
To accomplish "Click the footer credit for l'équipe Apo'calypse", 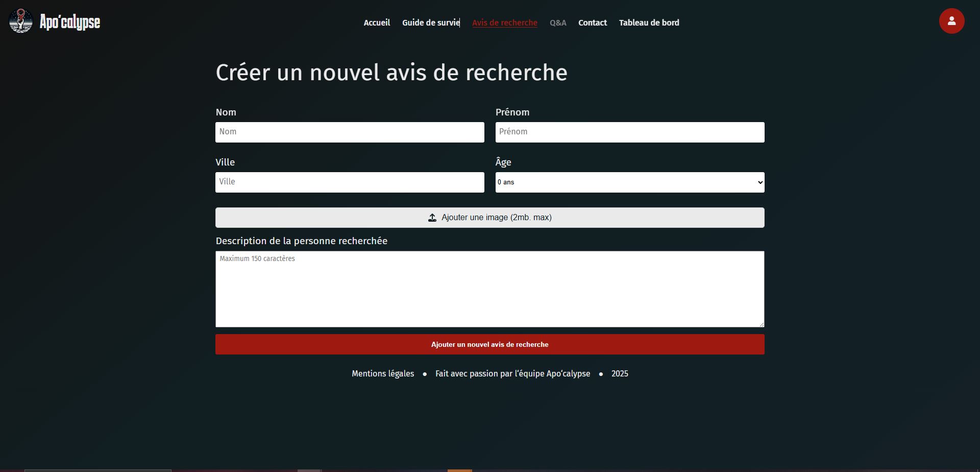I will point(512,374).
